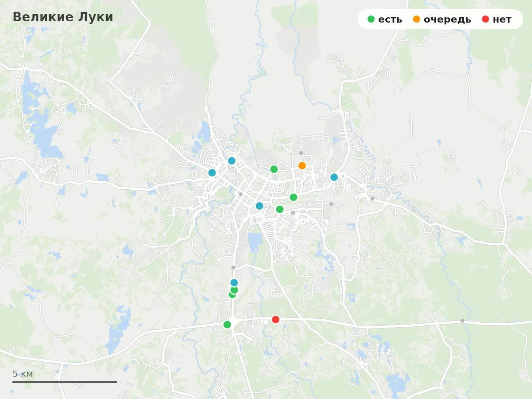Image resolution: width=532 pixels, height=399 pixels.
Task: Select the northernmost small gray dot
Action: point(301,153)
